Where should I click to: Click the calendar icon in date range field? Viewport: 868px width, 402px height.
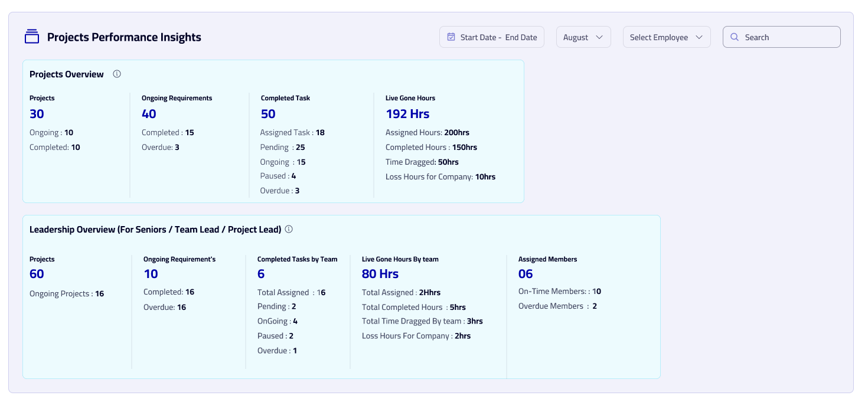[451, 37]
